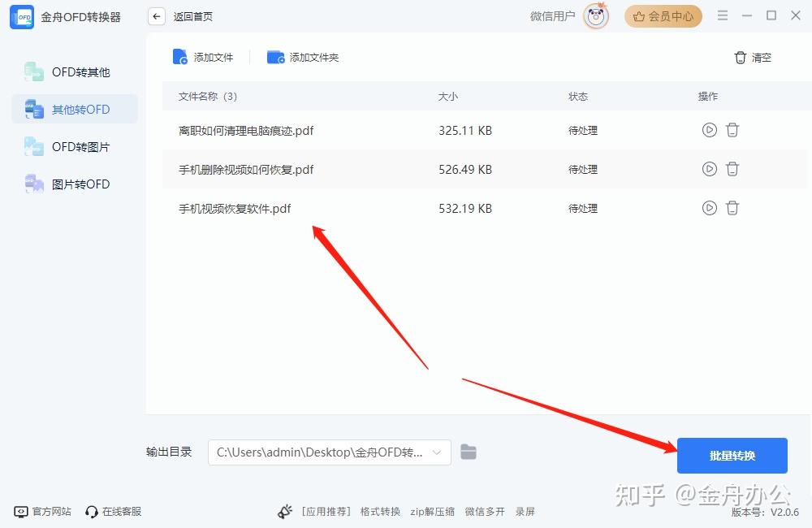
Task: Click the 清空 label
Action: (762, 58)
